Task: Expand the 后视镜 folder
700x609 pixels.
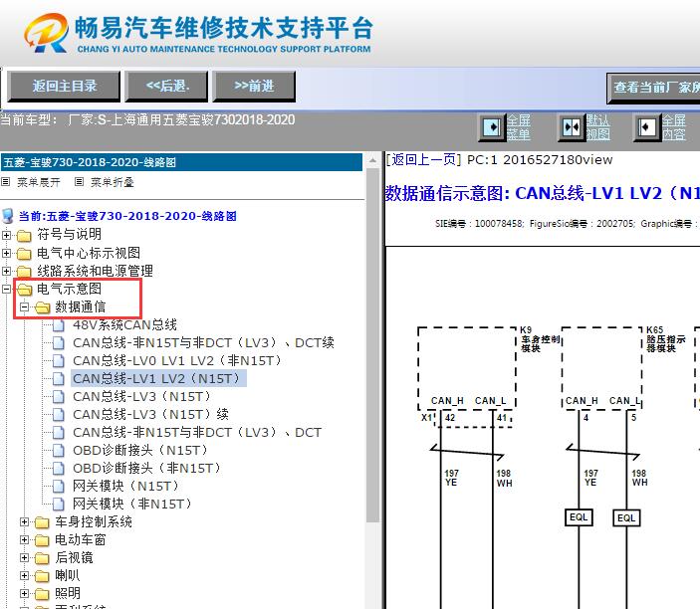Action: click(x=25, y=557)
